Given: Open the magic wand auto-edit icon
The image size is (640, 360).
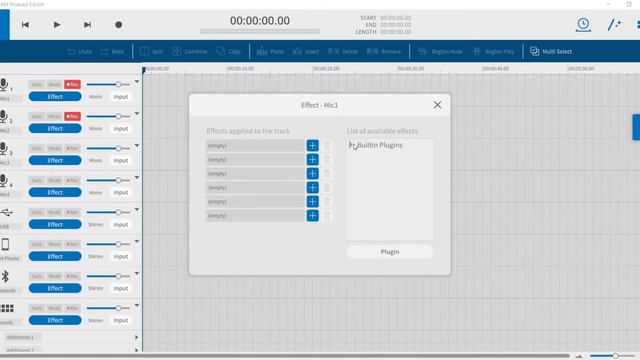Looking at the screenshot, I should pyautogui.click(x=614, y=24).
